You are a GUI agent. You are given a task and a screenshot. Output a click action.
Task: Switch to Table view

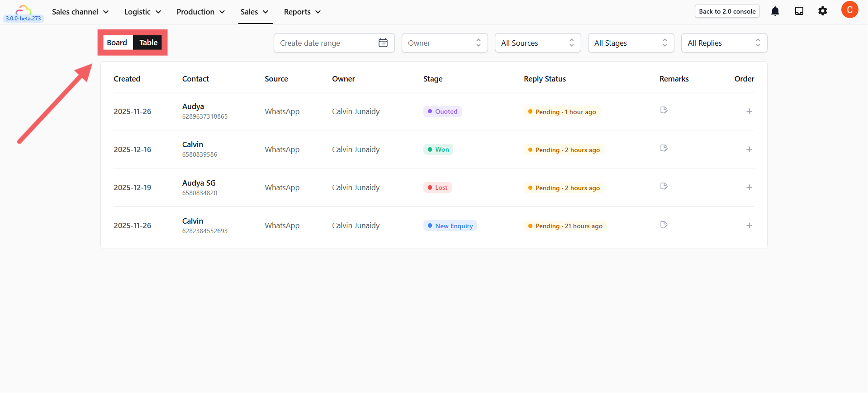tap(148, 43)
